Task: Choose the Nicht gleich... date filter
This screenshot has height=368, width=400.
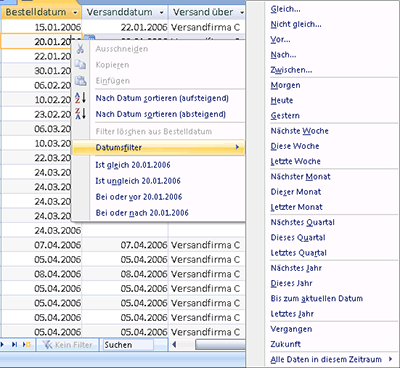Action: pos(296,24)
